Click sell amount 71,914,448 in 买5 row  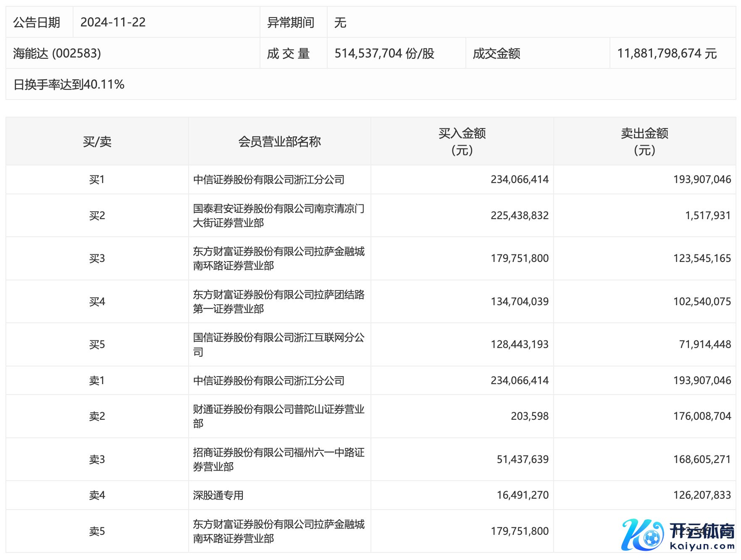704,344
